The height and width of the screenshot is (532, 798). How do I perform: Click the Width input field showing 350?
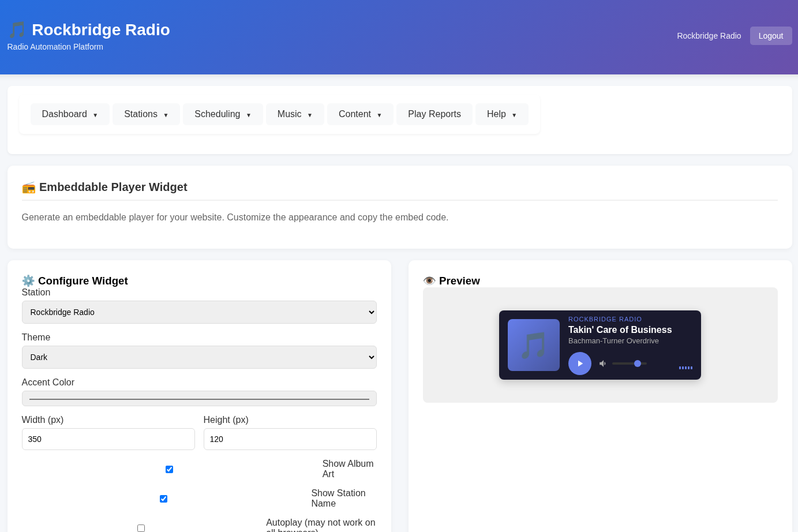coord(108,439)
